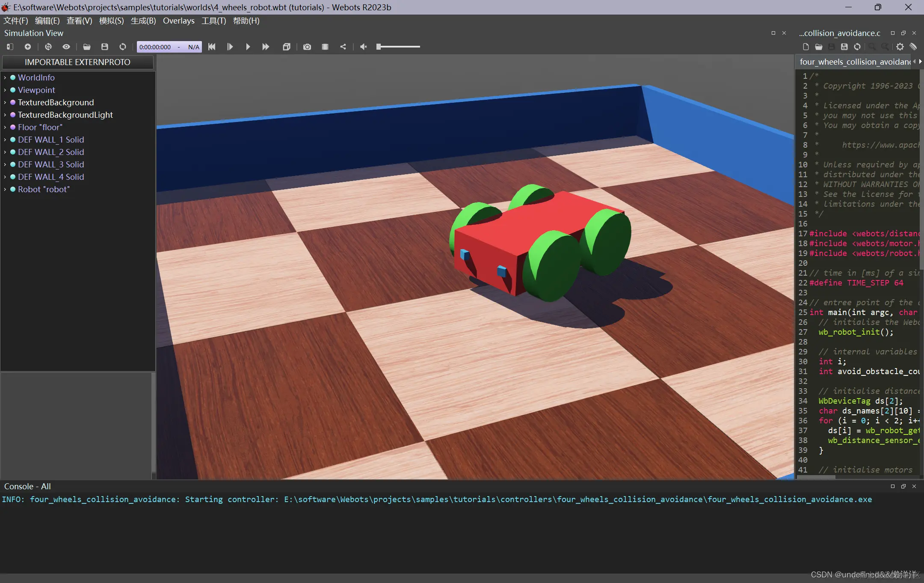Image resolution: width=924 pixels, height=583 pixels.
Task: Build the controller with gear icon
Action: [900, 47]
